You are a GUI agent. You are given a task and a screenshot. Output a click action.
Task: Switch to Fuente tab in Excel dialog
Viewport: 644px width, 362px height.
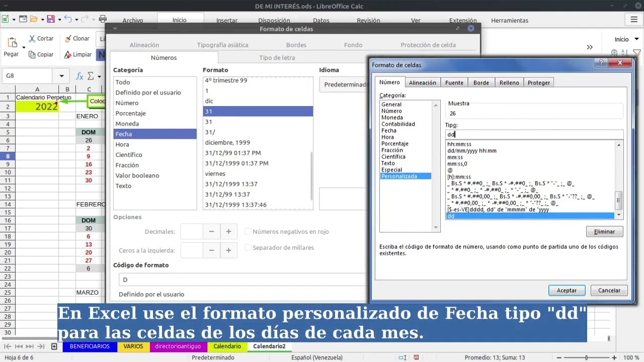[454, 82]
